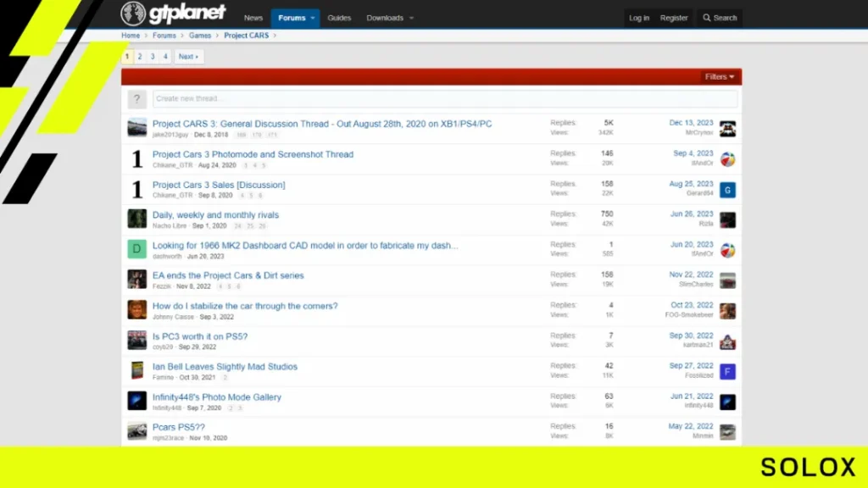Click Sep 4, 2023 last post date
The image size is (868, 488).
pos(693,153)
